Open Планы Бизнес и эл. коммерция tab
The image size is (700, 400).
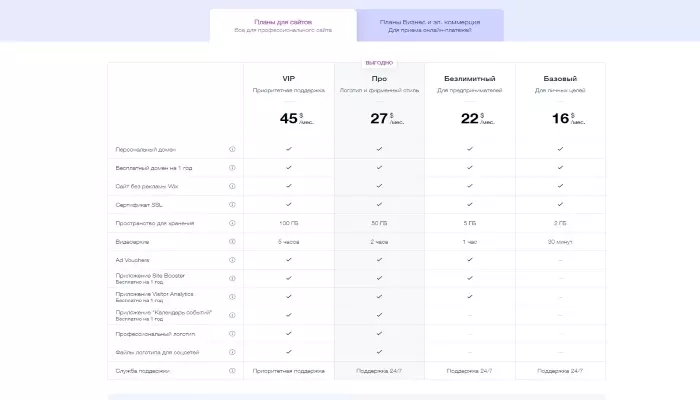coord(430,25)
